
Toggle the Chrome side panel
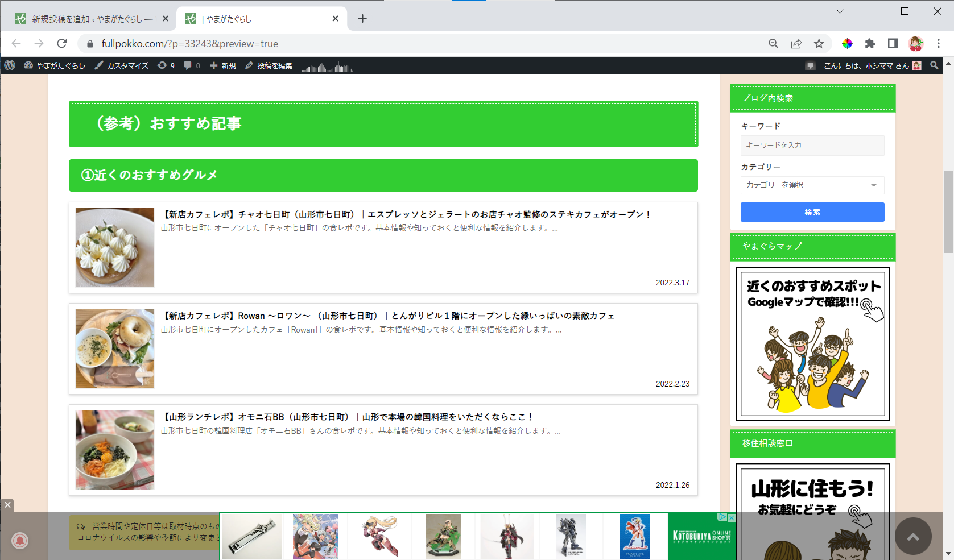click(893, 44)
